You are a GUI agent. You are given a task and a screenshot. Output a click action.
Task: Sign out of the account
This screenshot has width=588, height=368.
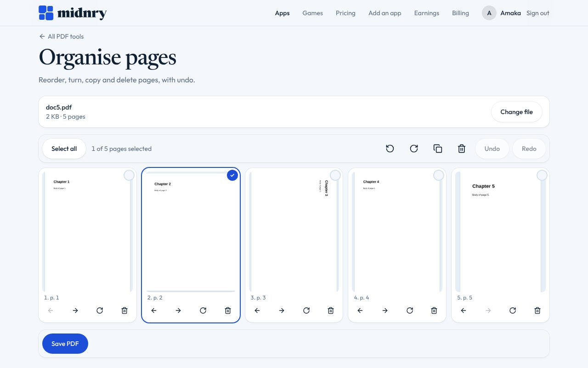coord(538,13)
